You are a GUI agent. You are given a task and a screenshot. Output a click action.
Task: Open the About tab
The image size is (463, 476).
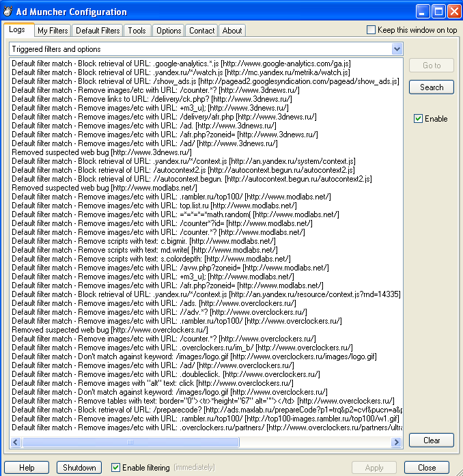232,31
